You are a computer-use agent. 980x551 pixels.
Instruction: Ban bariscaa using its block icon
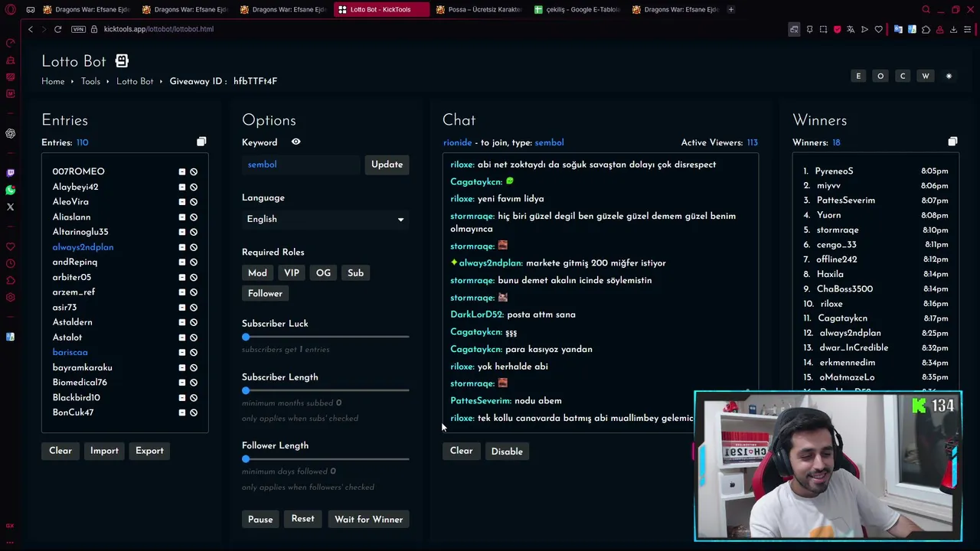[194, 352]
